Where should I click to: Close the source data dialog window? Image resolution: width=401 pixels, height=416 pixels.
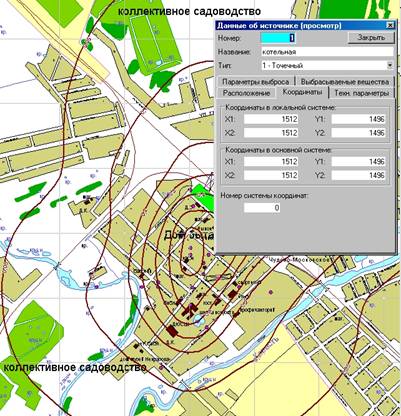pyautogui.click(x=390, y=25)
